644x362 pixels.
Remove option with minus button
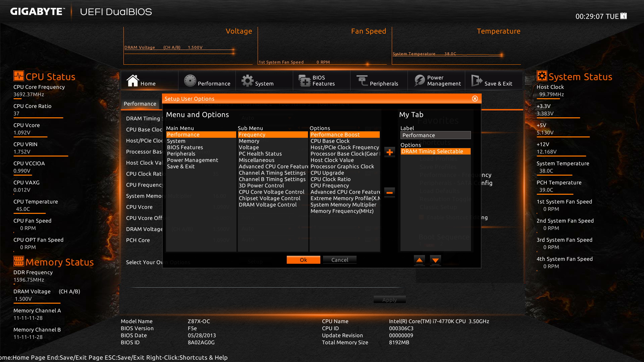tap(389, 192)
